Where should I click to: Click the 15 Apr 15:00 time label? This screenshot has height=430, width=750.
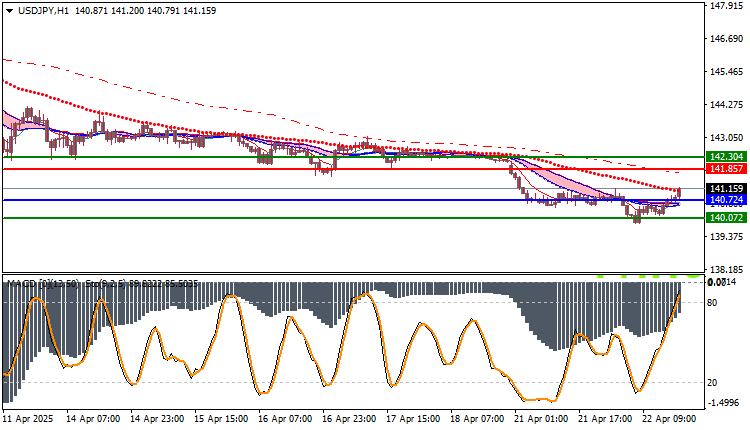coord(221,419)
